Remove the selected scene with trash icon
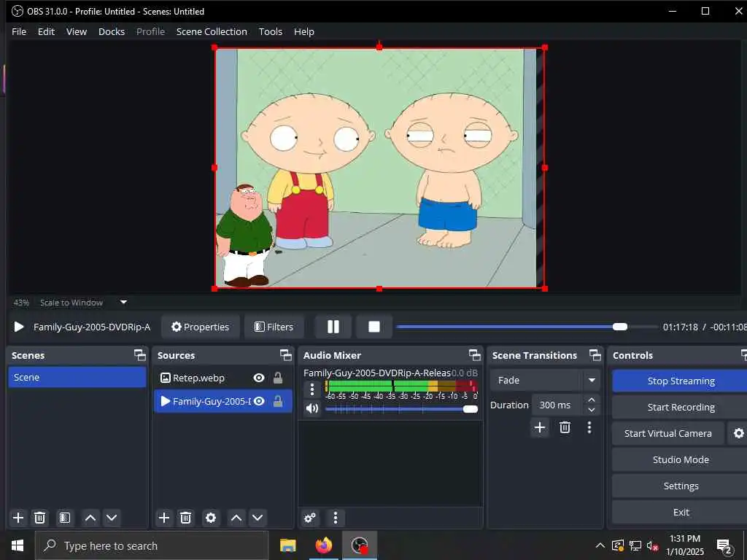The width and height of the screenshot is (747, 560). pyautogui.click(x=39, y=518)
